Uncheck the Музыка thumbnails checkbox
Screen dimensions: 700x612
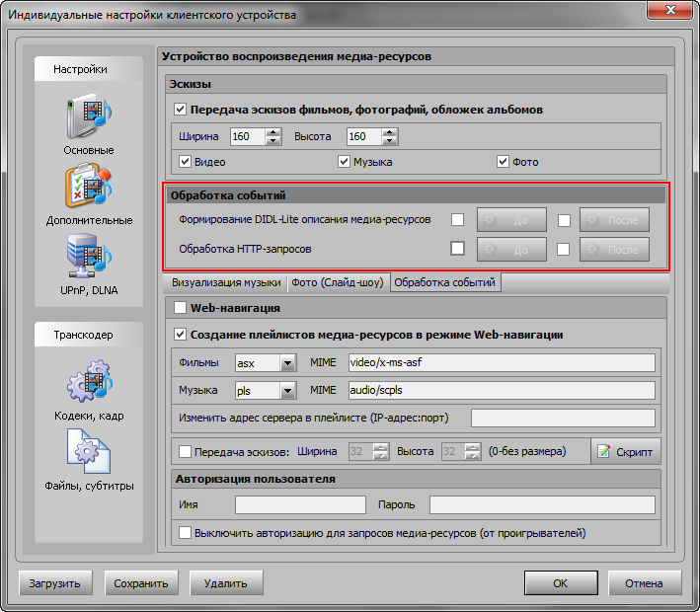click(x=345, y=162)
